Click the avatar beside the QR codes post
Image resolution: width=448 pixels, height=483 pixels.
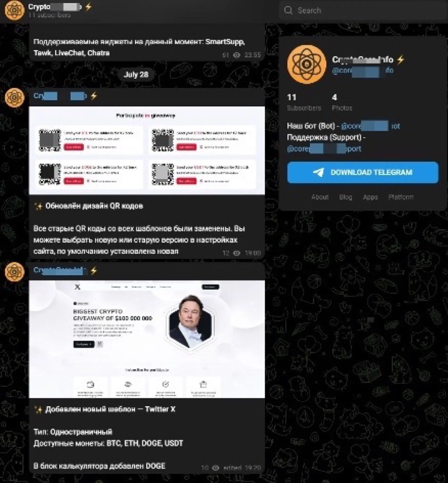click(x=15, y=97)
